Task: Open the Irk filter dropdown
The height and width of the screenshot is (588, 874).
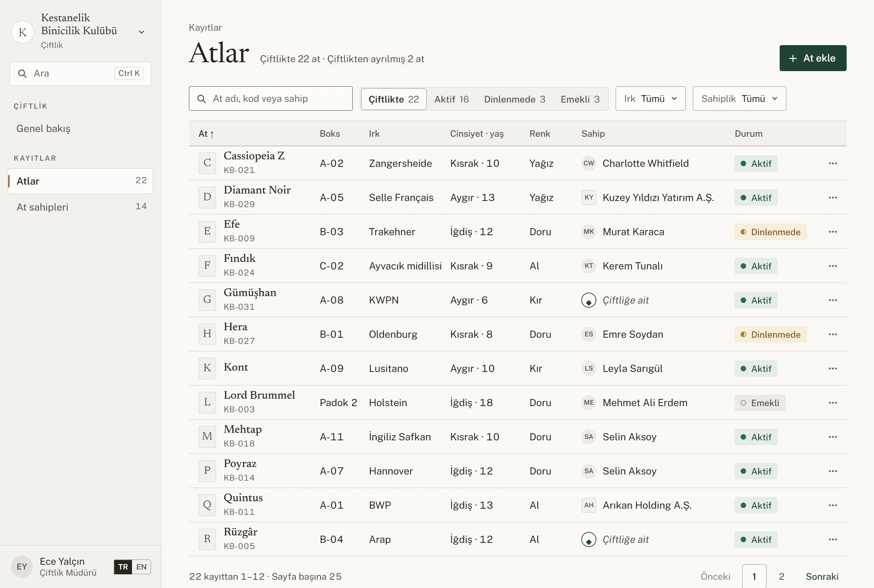Action: pos(650,98)
